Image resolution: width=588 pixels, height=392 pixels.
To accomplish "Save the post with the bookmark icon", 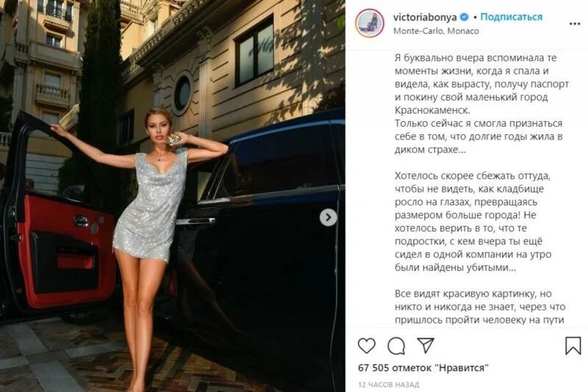I will coord(573,345).
